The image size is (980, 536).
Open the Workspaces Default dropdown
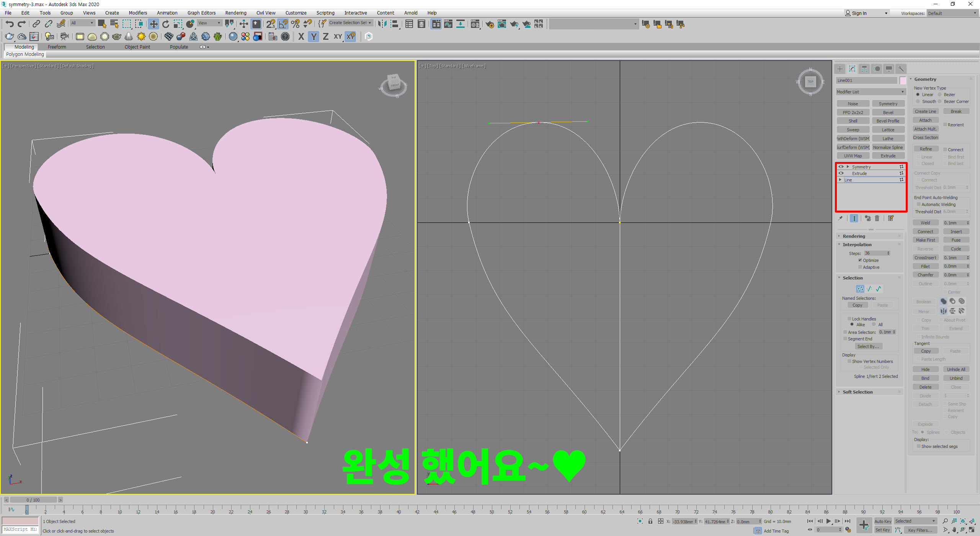click(952, 13)
